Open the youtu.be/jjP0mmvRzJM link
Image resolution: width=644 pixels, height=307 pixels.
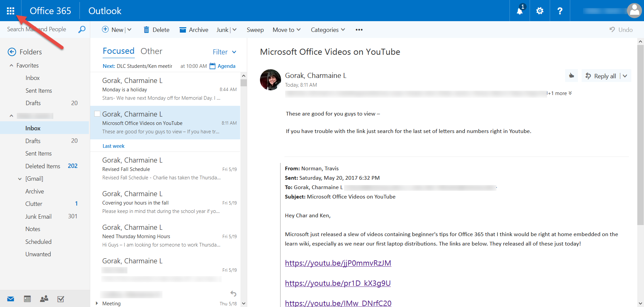click(338, 263)
